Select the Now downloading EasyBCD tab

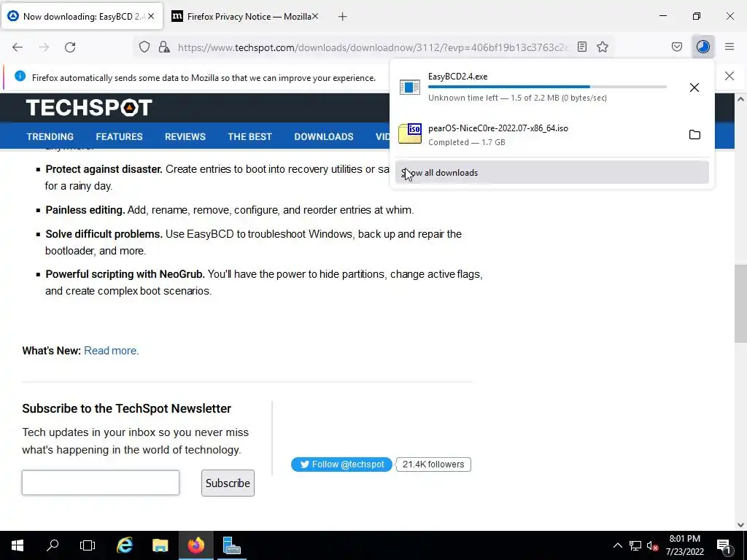(82, 17)
